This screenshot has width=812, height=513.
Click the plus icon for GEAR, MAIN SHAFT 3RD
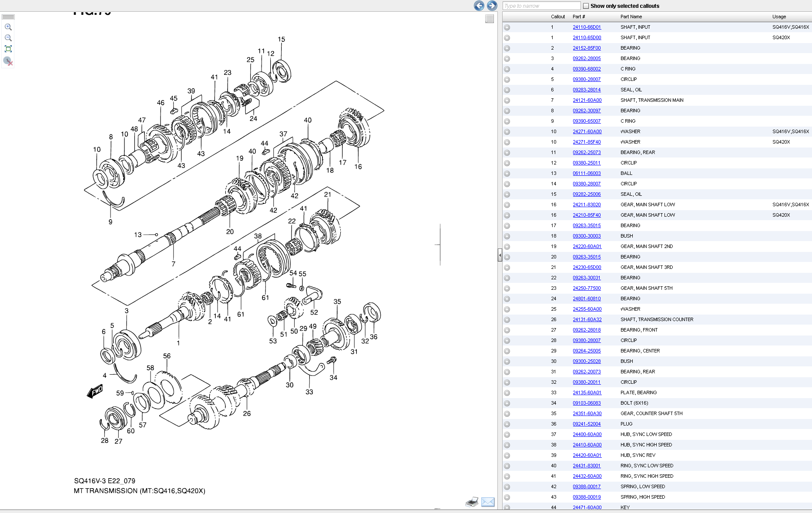tap(507, 268)
